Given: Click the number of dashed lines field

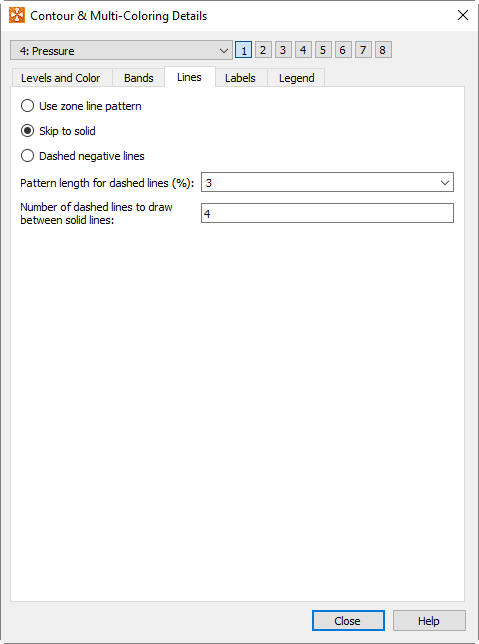Looking at the screenshot, I should tap(327, 213).
